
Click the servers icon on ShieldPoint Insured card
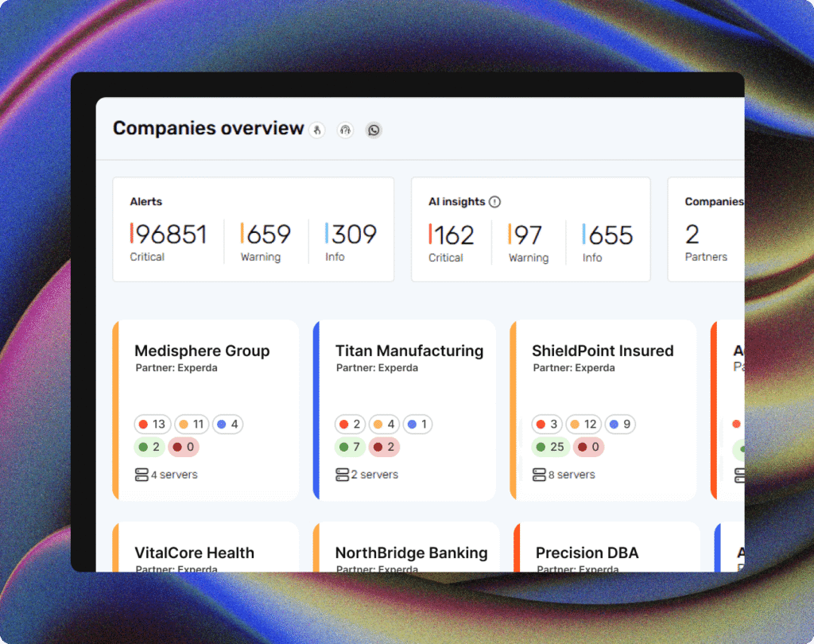[x=540, y=475]
